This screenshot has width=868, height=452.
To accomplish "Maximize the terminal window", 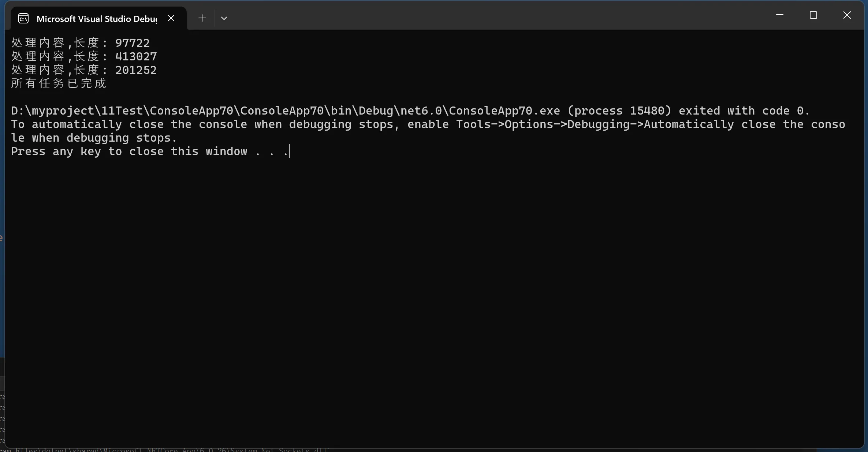I will (x=813, y=15).
